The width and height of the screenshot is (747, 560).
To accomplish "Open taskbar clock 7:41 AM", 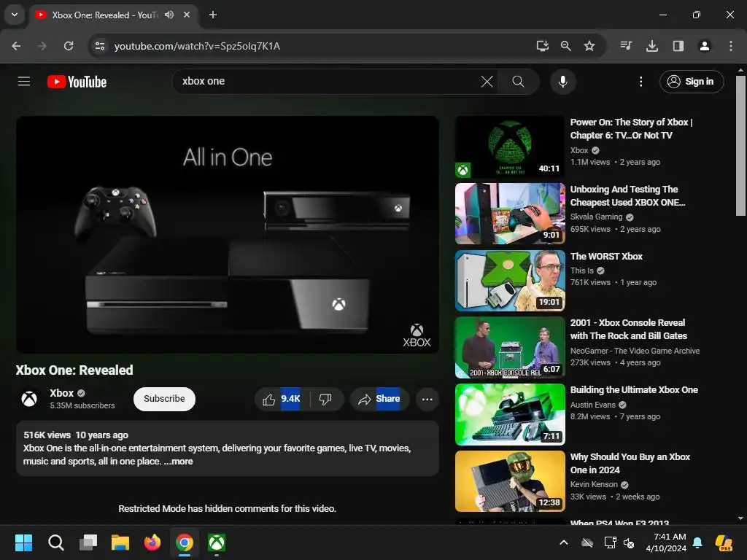I will click(x=666, y=542).
